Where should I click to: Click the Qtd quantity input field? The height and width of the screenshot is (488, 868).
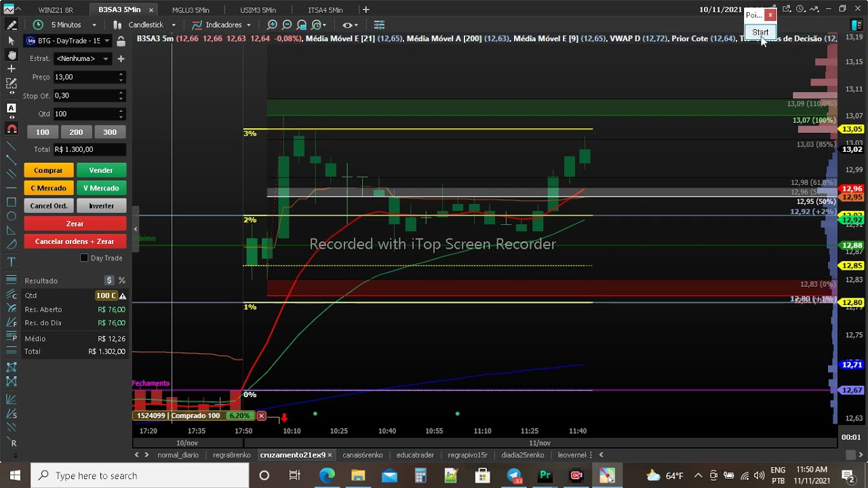90,114
